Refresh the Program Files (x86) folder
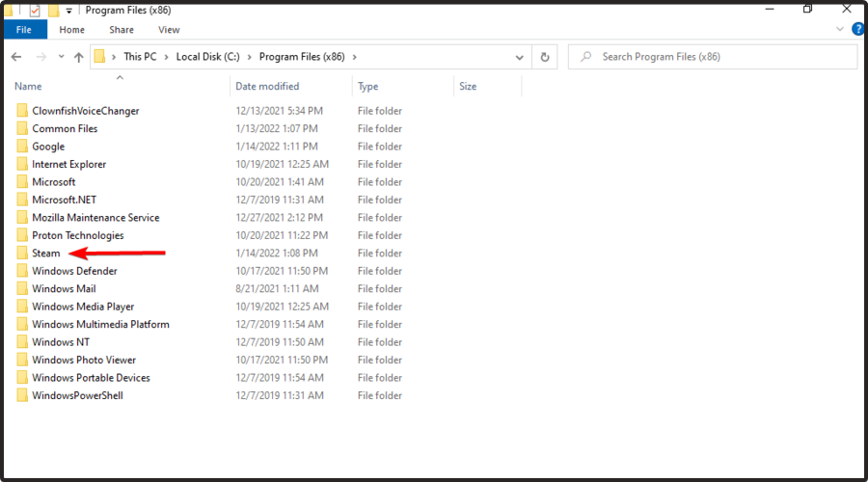The height and width of the screenshot is (482, 868). 545,57
